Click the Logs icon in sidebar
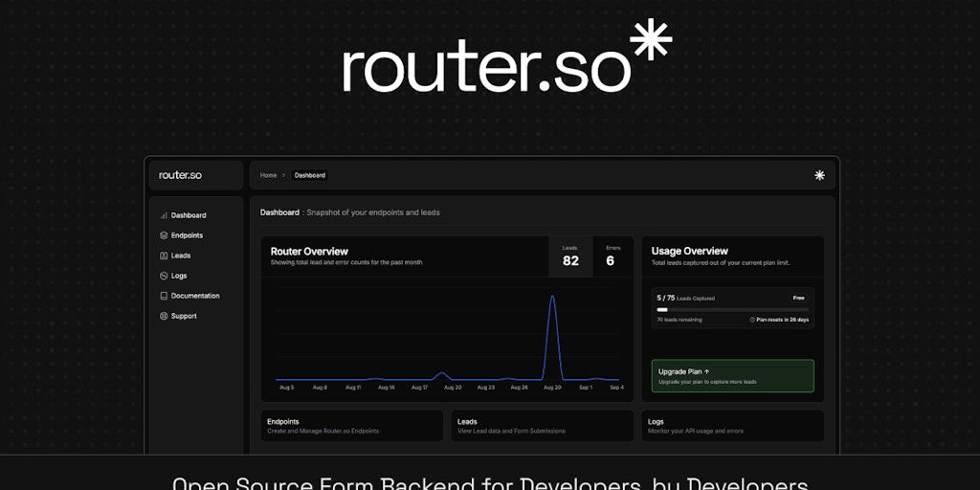Image resolution: width=980 pixels, height=490 pixels. point(164,276)
